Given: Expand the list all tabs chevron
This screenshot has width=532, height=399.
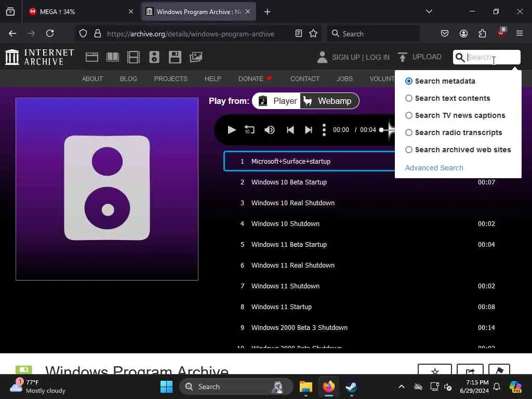Looking at the screenshot, I should pos(429,11).
